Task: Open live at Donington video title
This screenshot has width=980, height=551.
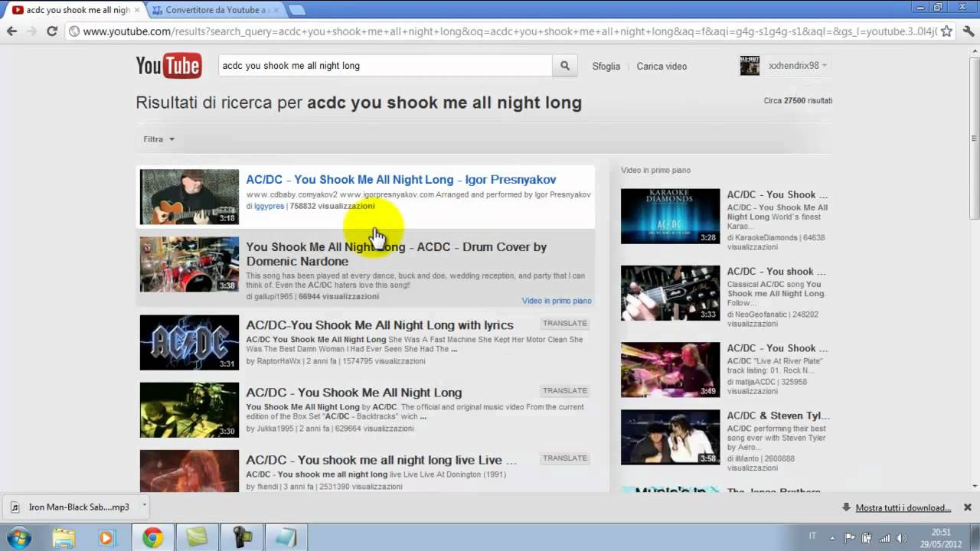Action: tap(381, 459)
